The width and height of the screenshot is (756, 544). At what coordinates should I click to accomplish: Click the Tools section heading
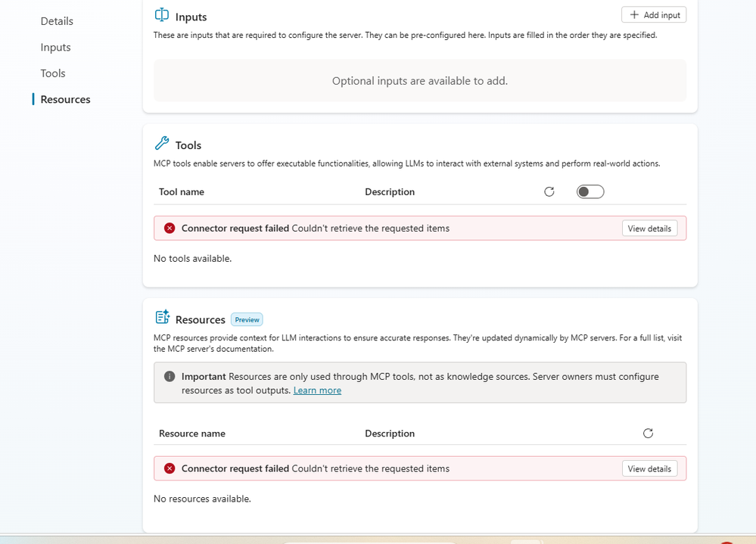coord(188,145)
